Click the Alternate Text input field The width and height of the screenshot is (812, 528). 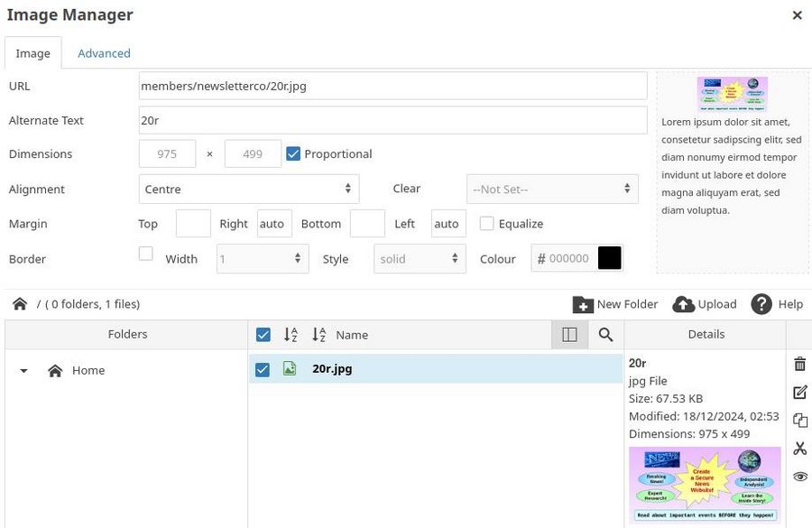click(392, 120)
